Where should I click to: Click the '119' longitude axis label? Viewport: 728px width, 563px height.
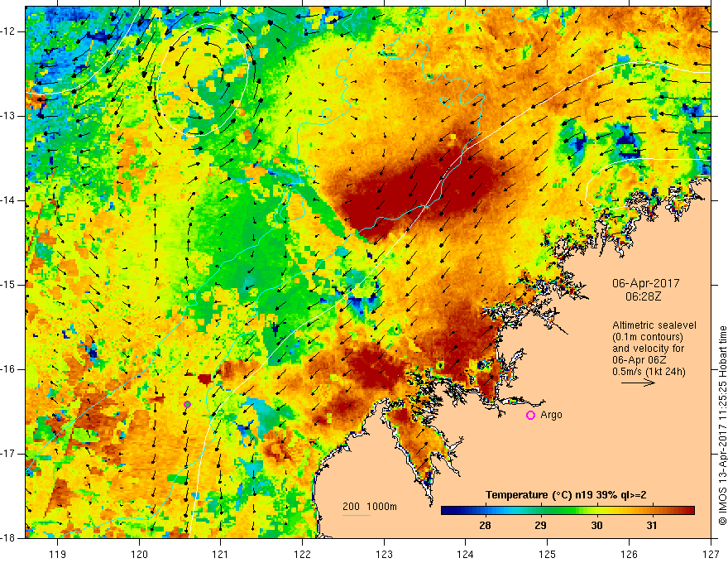[58, 554]
